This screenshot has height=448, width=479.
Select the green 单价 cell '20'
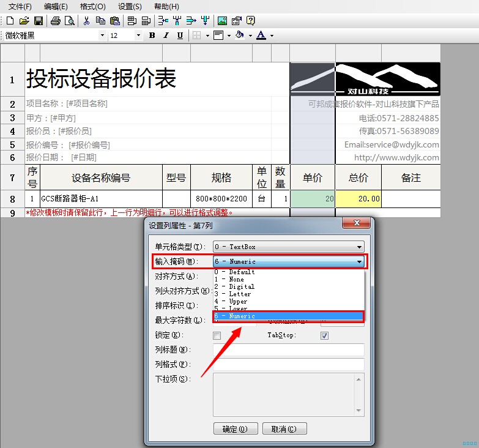[312, 199]
